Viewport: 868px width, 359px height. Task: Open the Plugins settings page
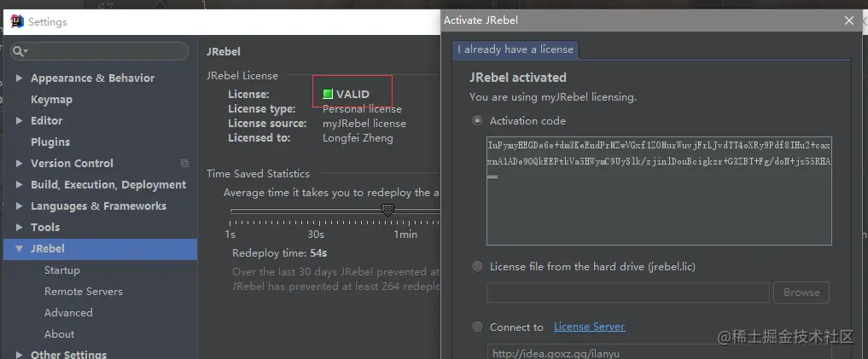pyautogui.click(x=50, y=142)
